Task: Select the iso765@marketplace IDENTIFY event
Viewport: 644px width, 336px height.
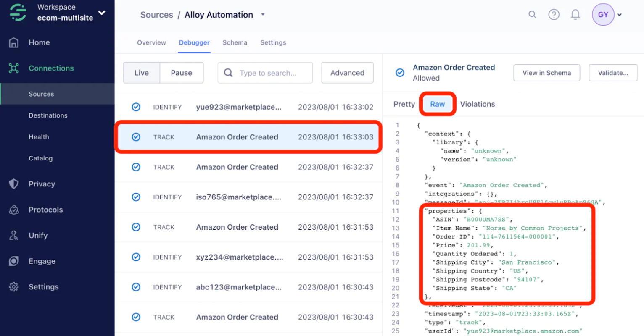Action: click(x=248, y=197)
